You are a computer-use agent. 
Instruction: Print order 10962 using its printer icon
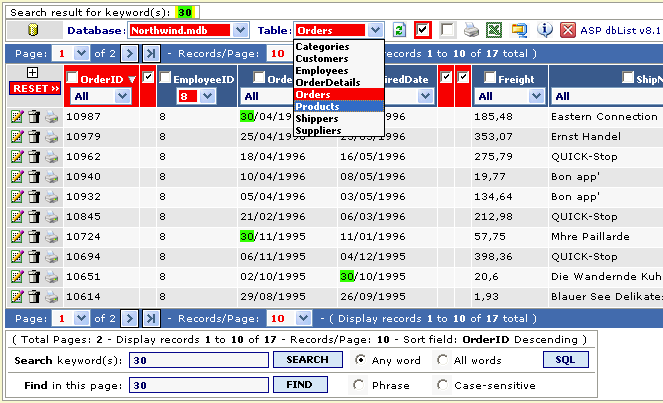[x=50, y=157]
